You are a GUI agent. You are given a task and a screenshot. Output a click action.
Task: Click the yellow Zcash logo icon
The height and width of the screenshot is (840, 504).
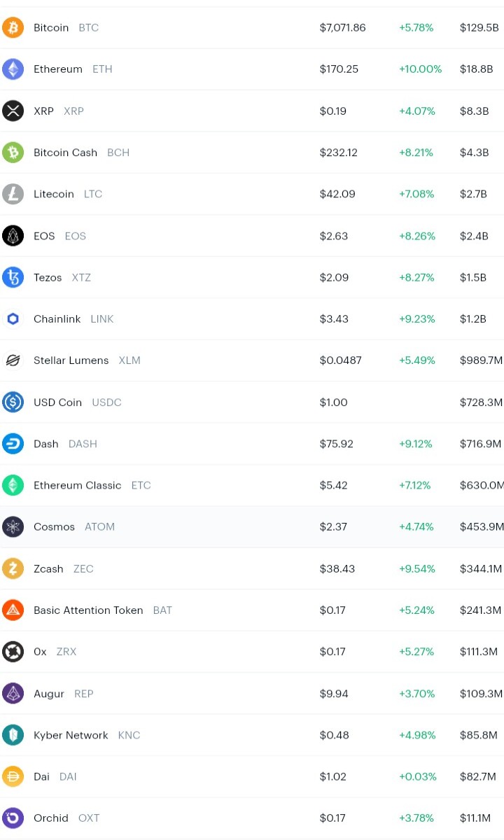pyautogui.click(x=13, y=568)
